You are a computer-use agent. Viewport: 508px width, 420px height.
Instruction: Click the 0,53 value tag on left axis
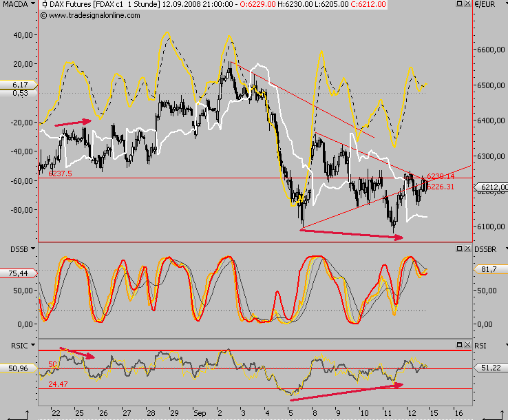(20, 93)
